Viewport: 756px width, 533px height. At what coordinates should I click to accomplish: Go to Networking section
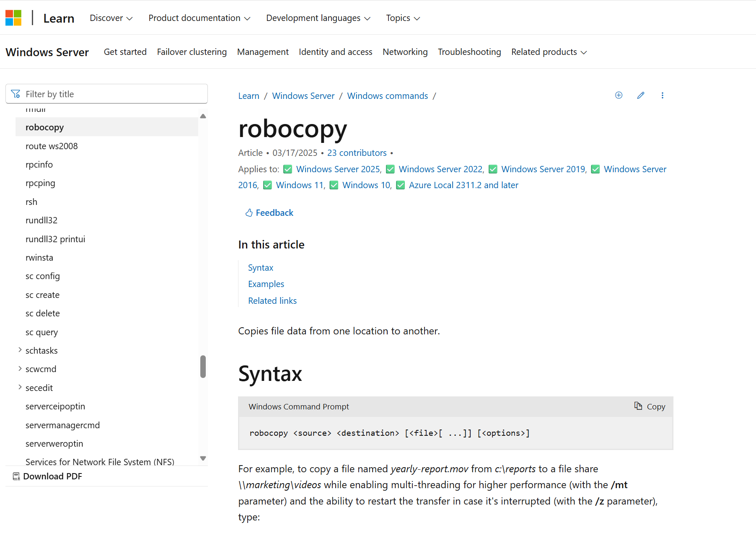pos(405,52)
